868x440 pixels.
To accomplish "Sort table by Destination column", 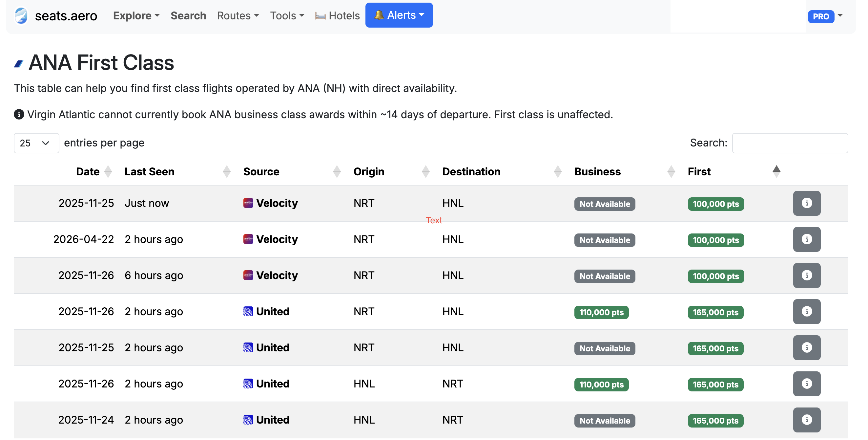I will point(558,172).
